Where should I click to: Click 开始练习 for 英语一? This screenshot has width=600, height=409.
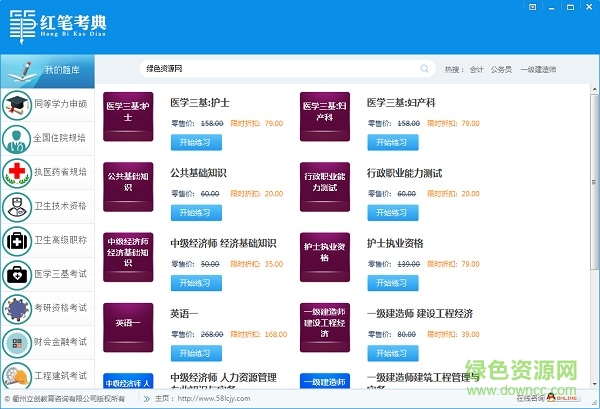[196, 352]
